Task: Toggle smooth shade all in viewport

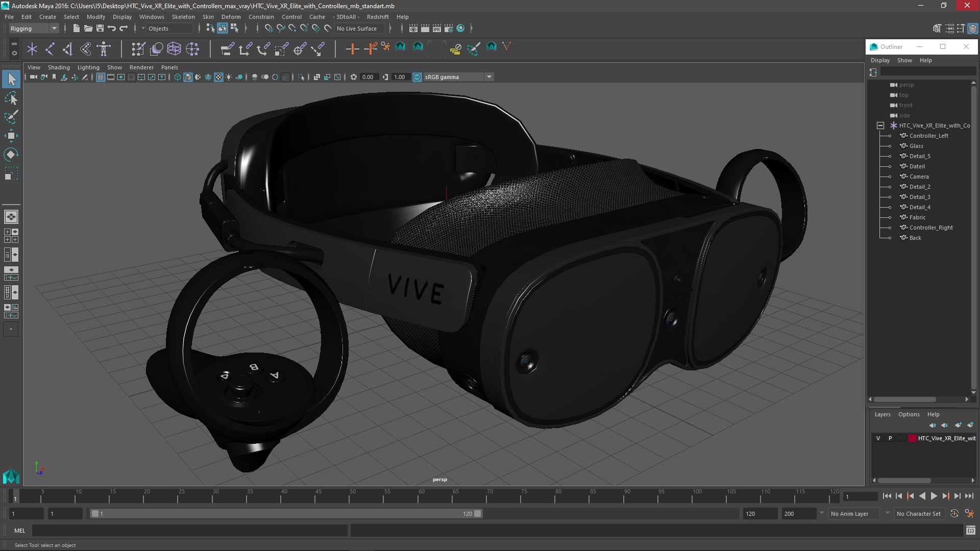Action: point(188,77)
